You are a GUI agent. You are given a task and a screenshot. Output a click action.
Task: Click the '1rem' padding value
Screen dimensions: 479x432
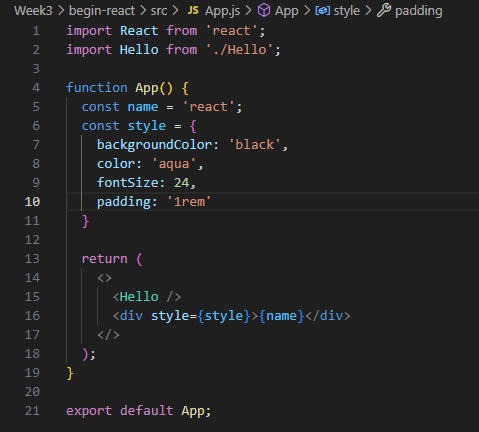[x=189, y=202]
